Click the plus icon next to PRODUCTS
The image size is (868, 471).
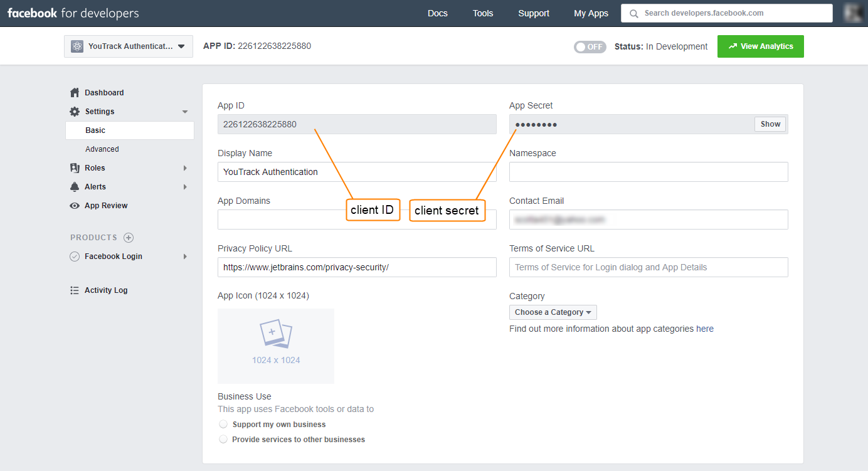[129, 237]
